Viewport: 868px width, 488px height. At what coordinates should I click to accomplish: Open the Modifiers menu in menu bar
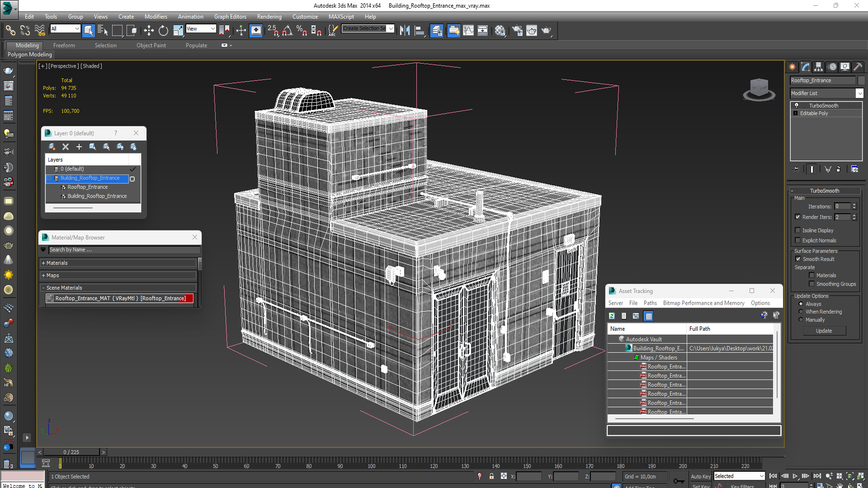[156, 16]
